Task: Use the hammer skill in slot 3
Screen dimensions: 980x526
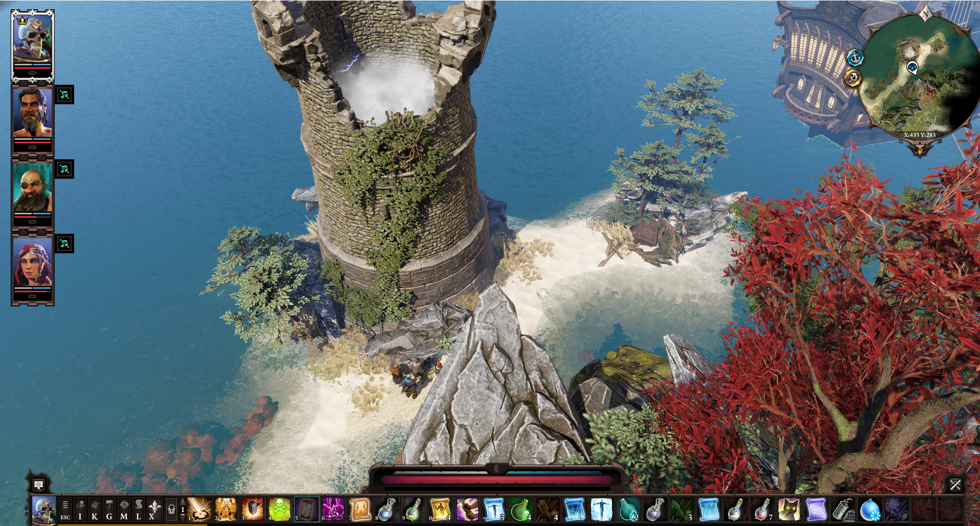Action: tap(253, 509)
